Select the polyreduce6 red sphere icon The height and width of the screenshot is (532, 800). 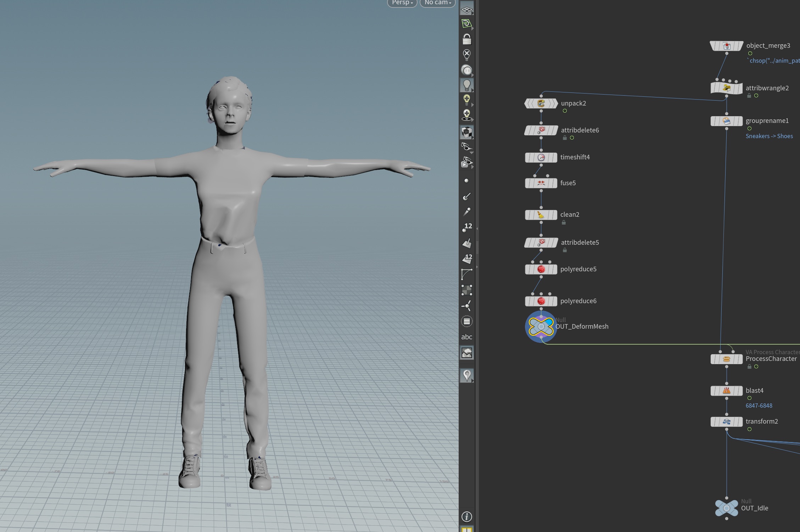pyautogui.click(x=541, y=301)
